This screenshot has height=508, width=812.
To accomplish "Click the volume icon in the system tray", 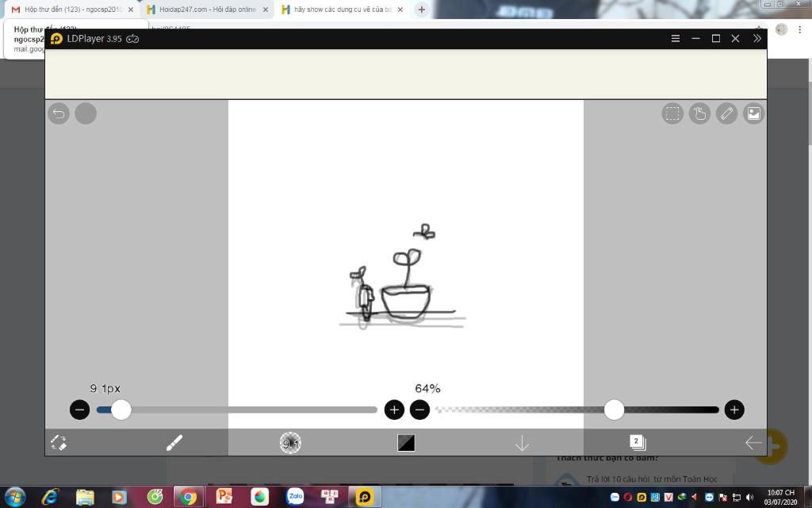I will click(749, 498).
